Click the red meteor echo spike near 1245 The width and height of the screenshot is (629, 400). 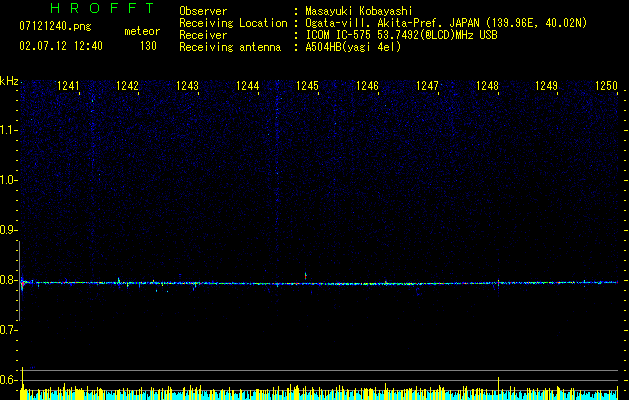tap(306, 276)
